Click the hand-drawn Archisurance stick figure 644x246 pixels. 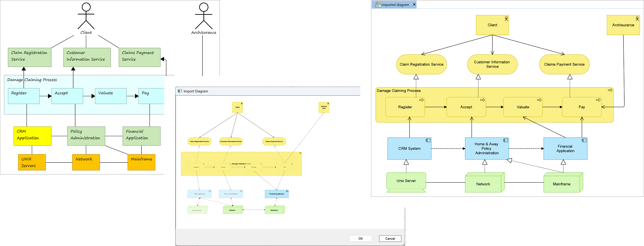pos(204,16)
